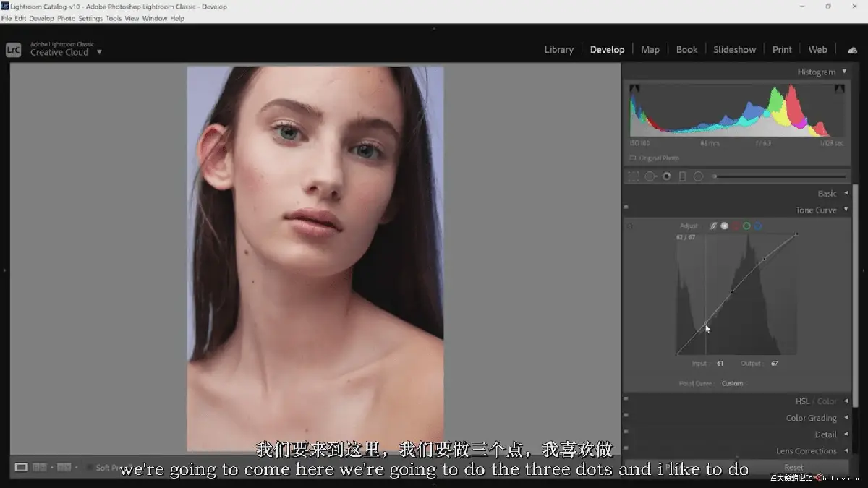Open the Window menu
The width and height of the screenshot is (868, 488).
pyautogui.click(x=155, y=18)
